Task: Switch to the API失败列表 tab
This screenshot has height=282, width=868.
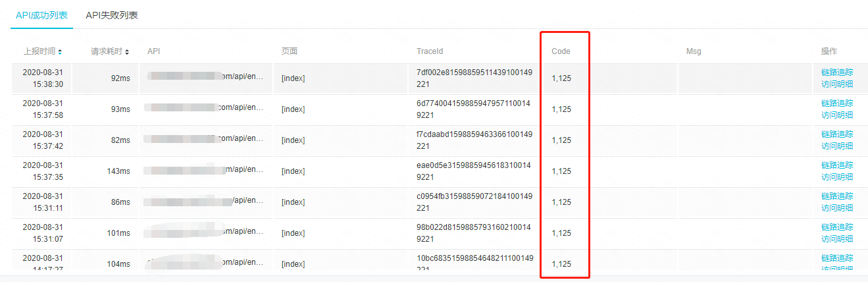Action: click(112, 15)
